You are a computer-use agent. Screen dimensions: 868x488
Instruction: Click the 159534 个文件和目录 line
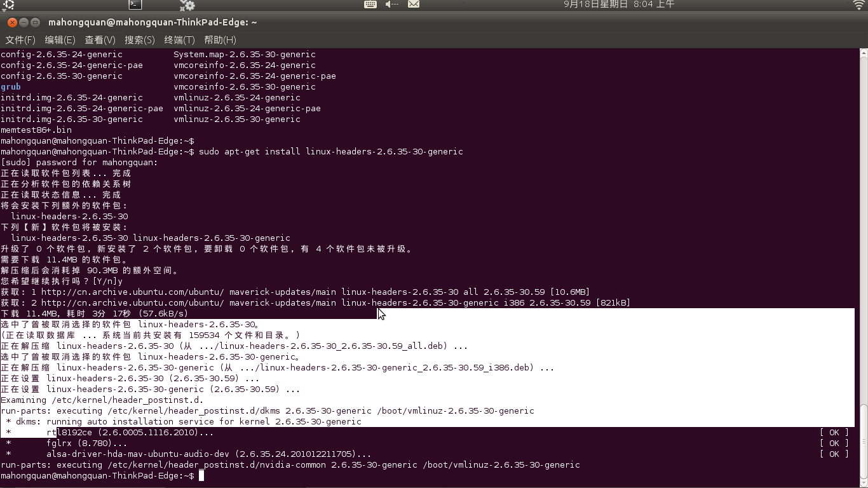coord(151,335)
